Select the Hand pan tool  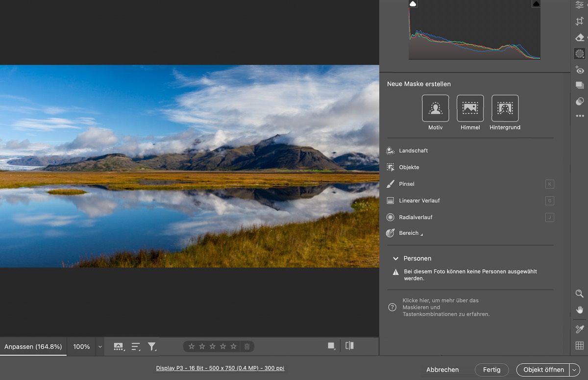point(580,310)
